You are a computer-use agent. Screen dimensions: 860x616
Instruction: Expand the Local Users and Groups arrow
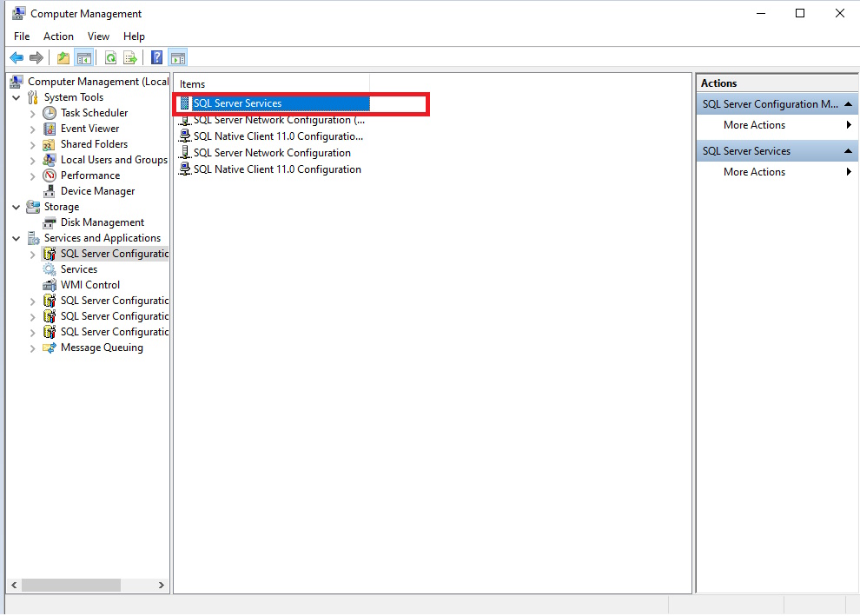point(32,161)
